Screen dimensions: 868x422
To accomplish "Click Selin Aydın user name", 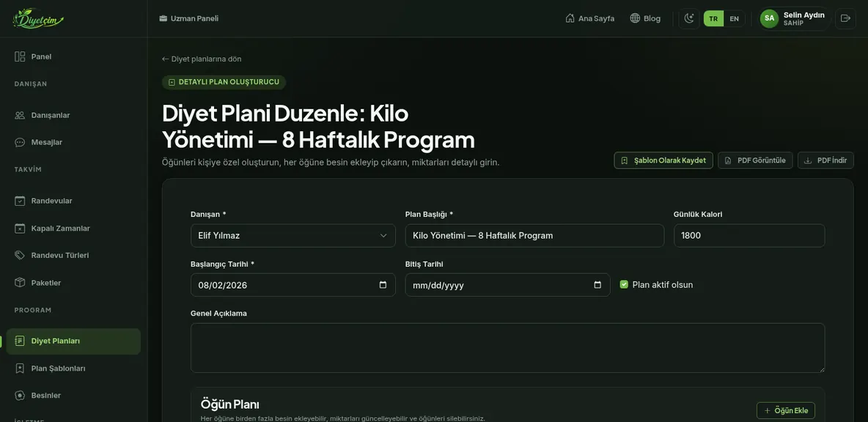I will pyautogui.click(x=803, y=15).
